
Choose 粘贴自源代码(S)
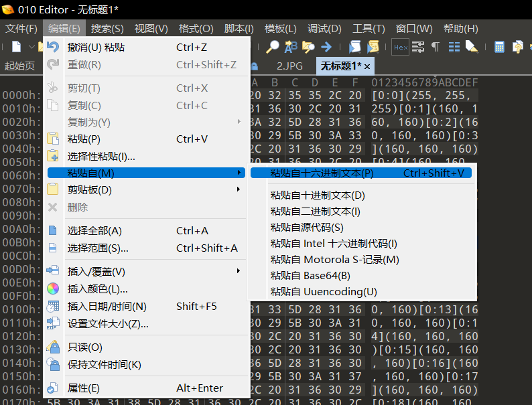[361, 228]
